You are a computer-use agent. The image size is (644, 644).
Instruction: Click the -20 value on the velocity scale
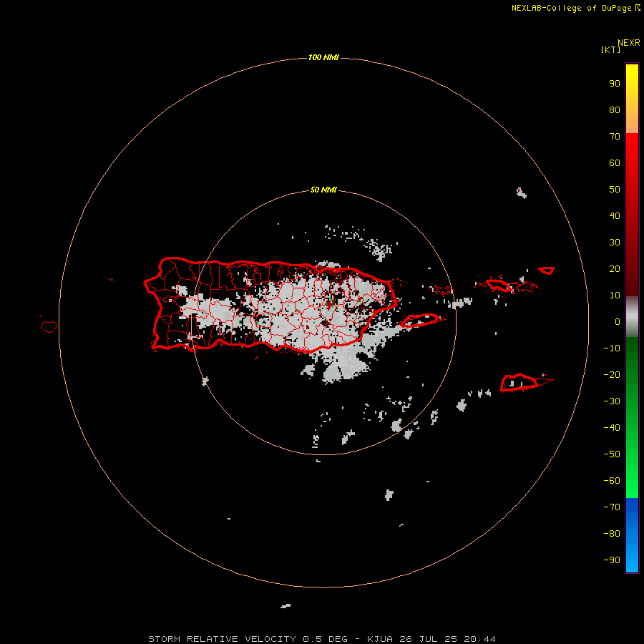pos(612,374)
